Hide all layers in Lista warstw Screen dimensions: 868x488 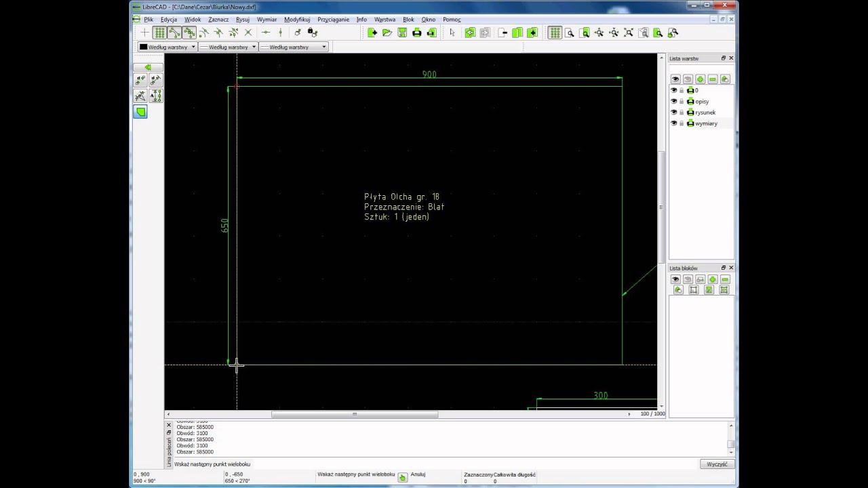(x=688, y=79)
